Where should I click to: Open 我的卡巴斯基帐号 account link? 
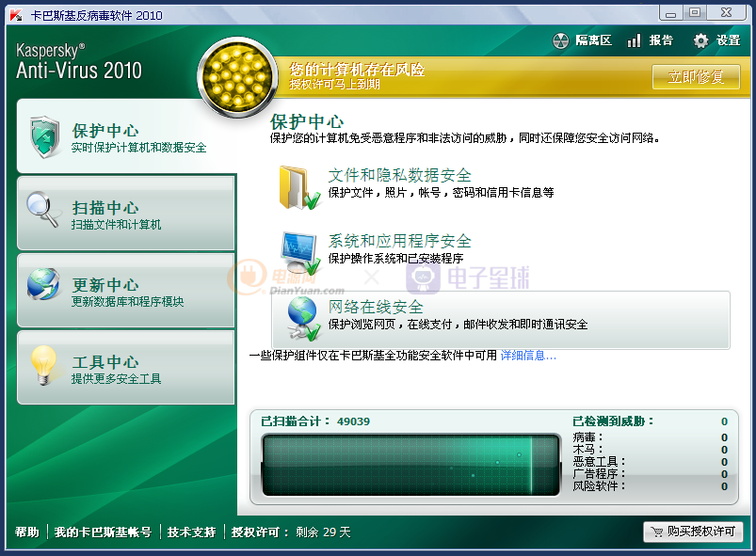click(104, 532)
